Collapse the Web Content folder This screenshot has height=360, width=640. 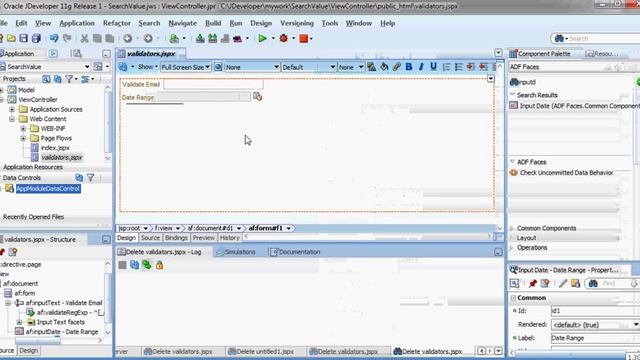pyautogui.click(x=12, y=119)
